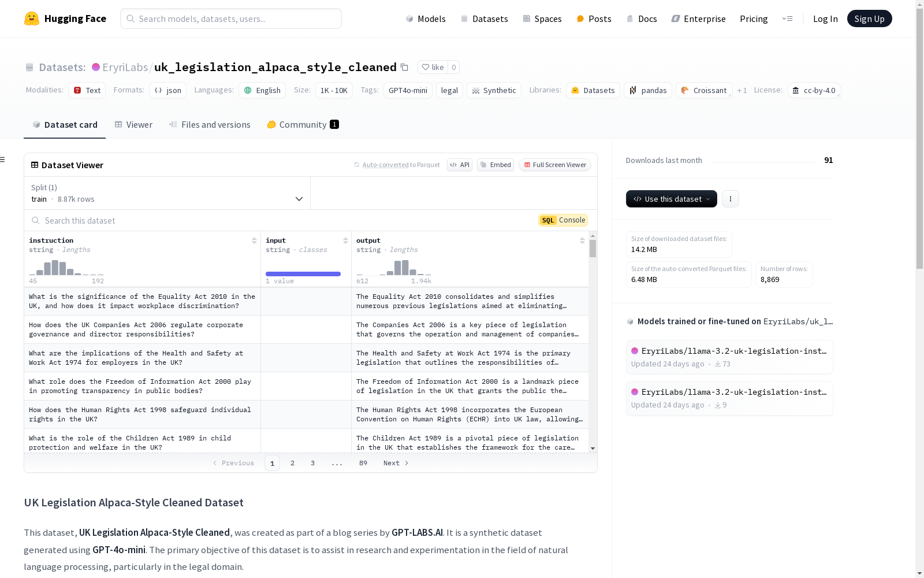Choose the Datasets library tag
The height and width of the screenshot is (578, 924).
593,90
